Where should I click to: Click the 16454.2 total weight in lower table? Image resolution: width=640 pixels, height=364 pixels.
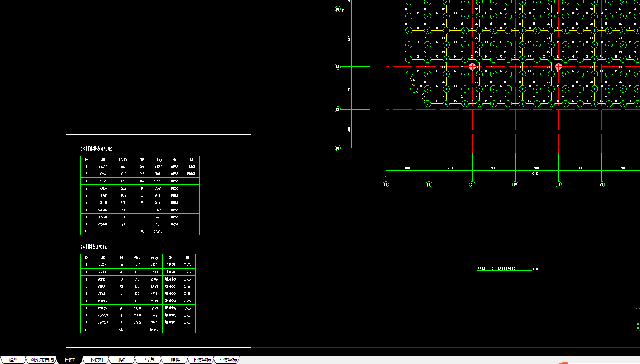point(154,329)
